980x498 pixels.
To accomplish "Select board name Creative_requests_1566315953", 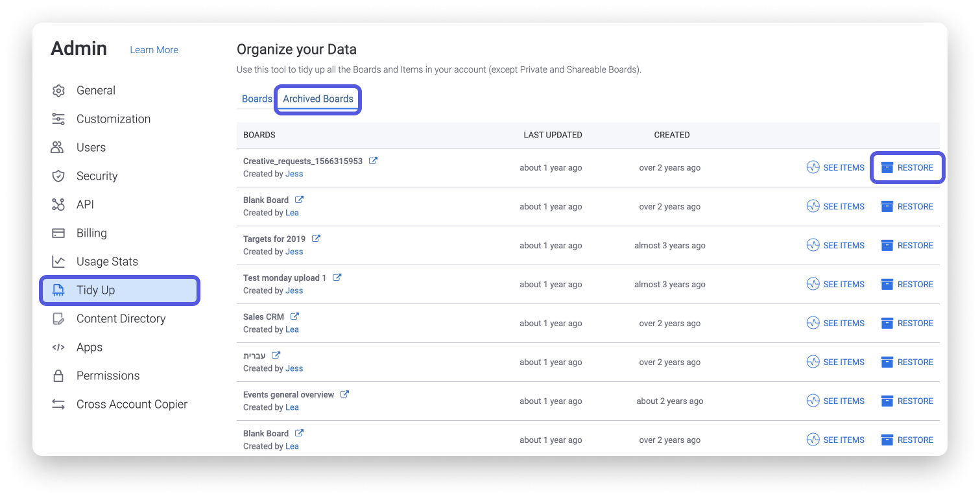I will pyautogui.click(x=303, y=161).
